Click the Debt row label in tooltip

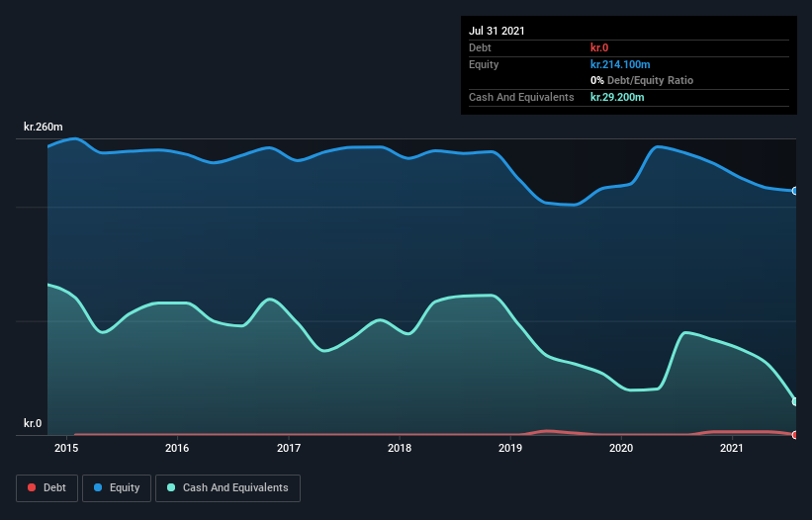(x=480, y=47)
